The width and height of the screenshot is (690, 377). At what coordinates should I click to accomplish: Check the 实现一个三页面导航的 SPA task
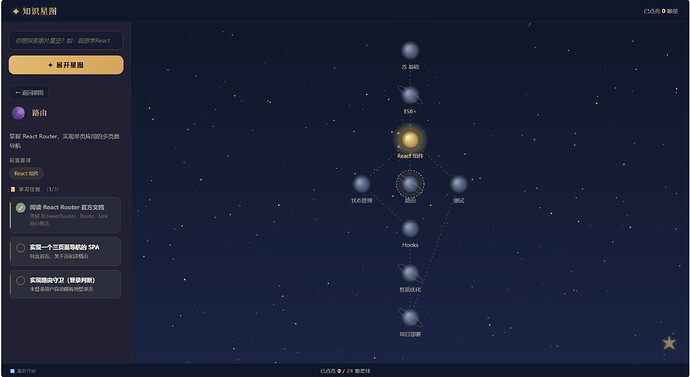(21, 248)
